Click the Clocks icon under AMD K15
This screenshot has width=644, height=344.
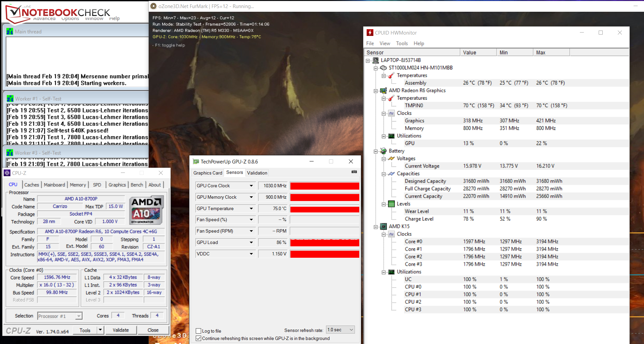click(x=391, y=234)
